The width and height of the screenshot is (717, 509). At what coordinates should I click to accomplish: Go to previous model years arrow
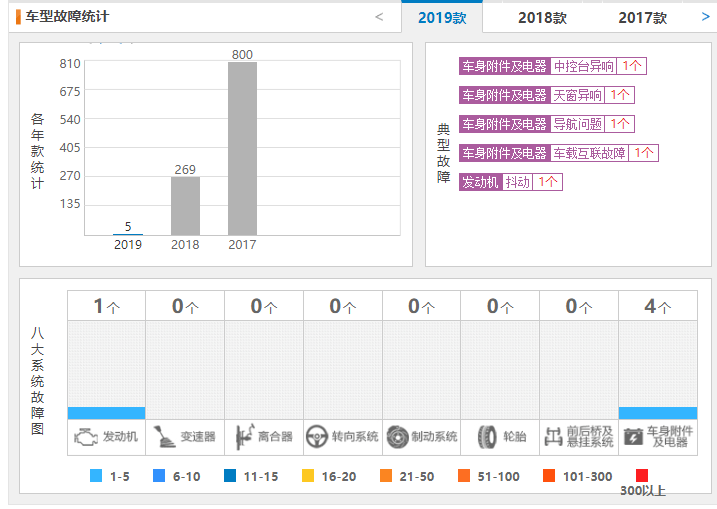tap(379, 17)
